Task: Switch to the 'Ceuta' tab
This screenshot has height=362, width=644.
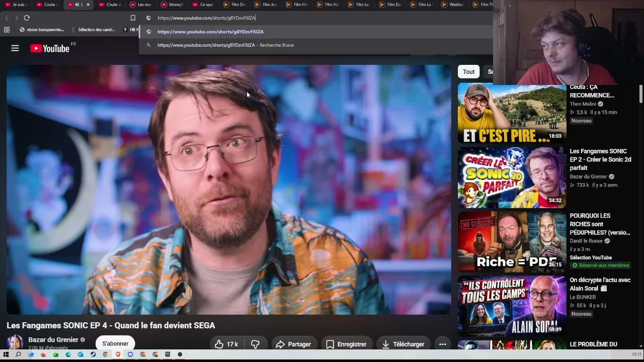Action: [x=48, y=5]
